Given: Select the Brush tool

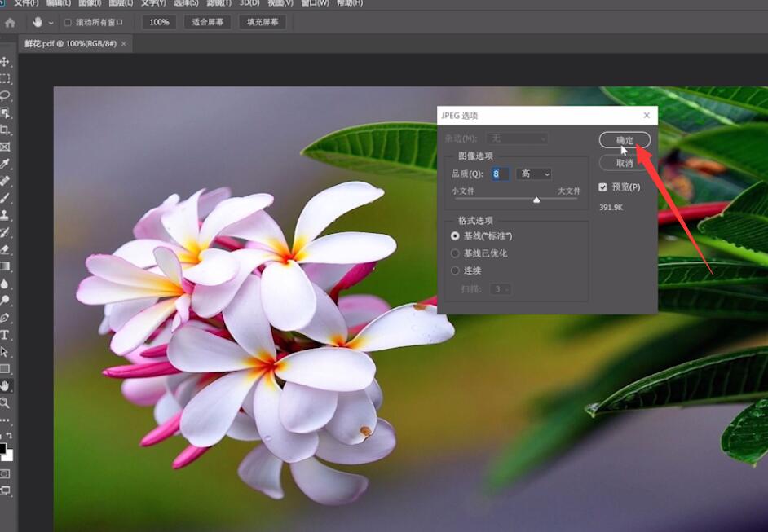Looking at the screenshot, I should point(5,198).
